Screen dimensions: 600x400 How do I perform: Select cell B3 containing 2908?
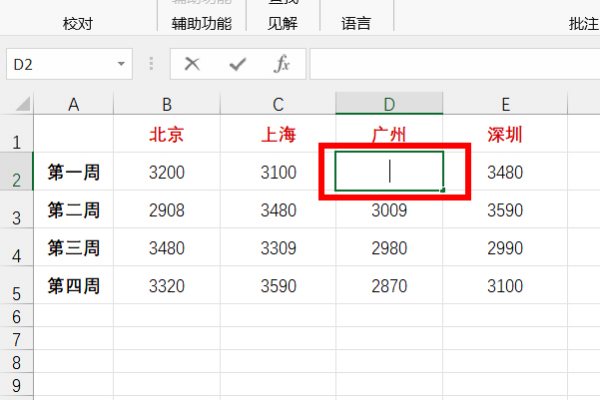(x=167, y=209)
